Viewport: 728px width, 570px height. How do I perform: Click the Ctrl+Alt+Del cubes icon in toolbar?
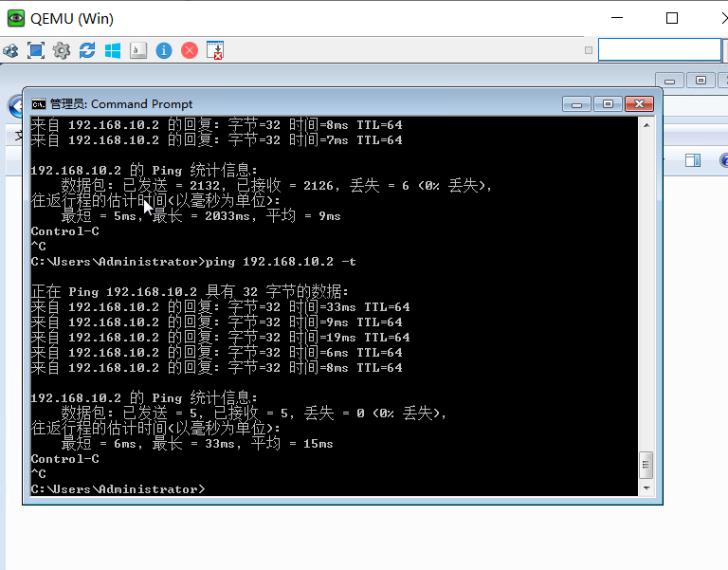point(10,50)
